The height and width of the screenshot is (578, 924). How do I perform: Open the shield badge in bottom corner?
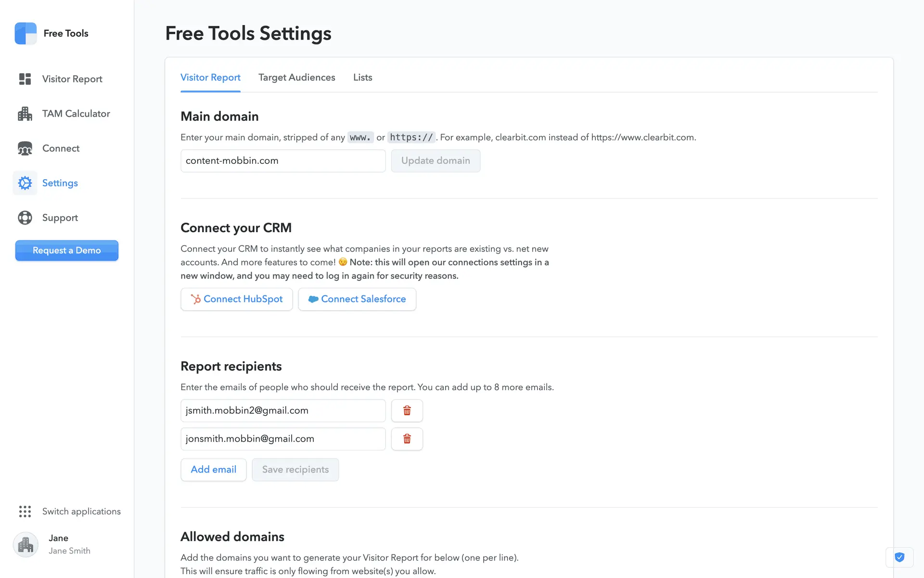899,557
